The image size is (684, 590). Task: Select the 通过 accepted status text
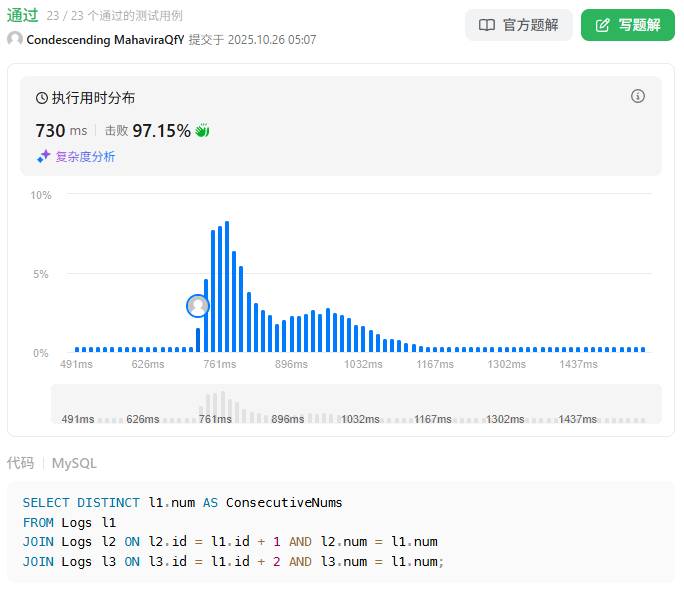tap(23, 15)
